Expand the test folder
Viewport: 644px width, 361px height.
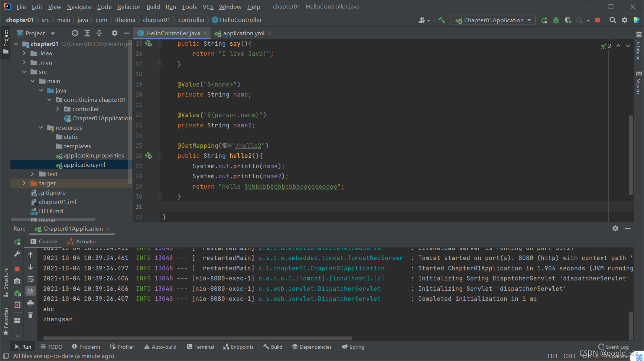click(x=33, y=174)
